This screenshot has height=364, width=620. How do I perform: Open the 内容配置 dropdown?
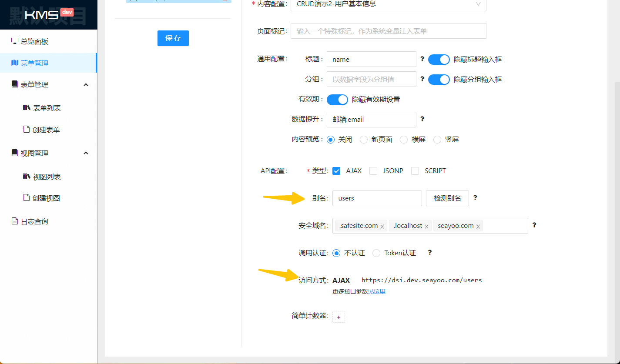(x=389, y=4)
